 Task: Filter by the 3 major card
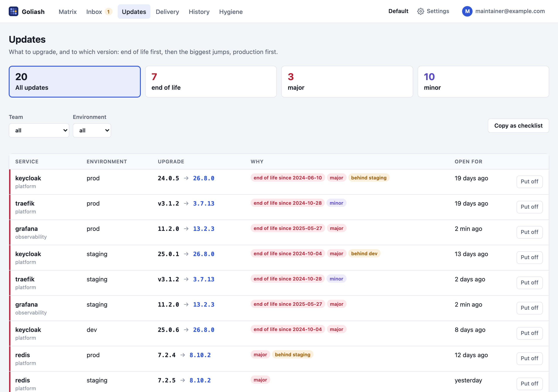[347, 82]
